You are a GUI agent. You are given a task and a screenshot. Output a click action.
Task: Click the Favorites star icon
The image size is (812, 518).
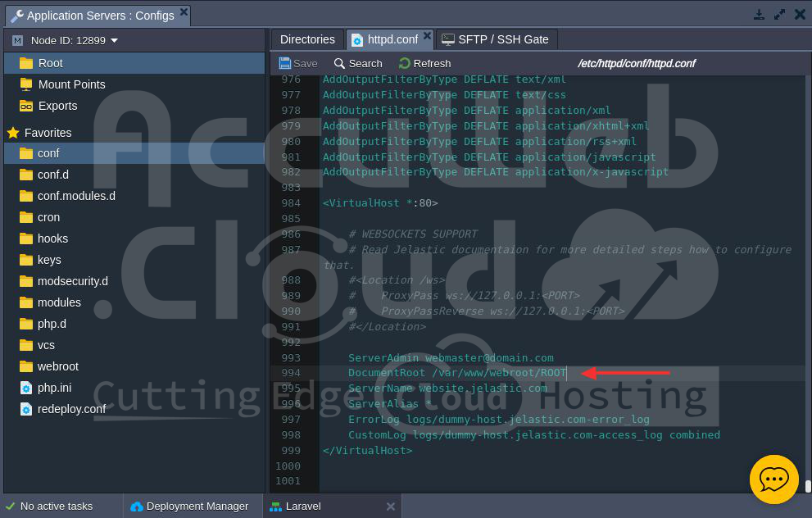pyautogui.click(x=13, y=133)
